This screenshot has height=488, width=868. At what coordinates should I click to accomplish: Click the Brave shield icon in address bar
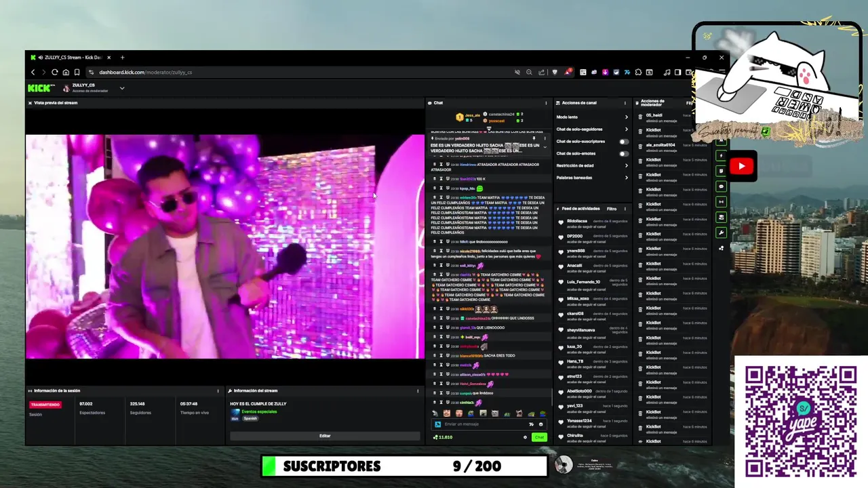555,73
